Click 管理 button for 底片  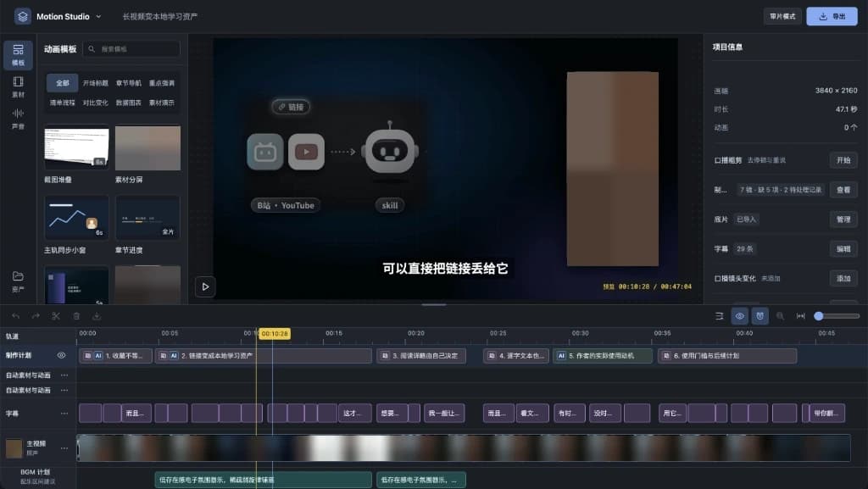[843, 219]
